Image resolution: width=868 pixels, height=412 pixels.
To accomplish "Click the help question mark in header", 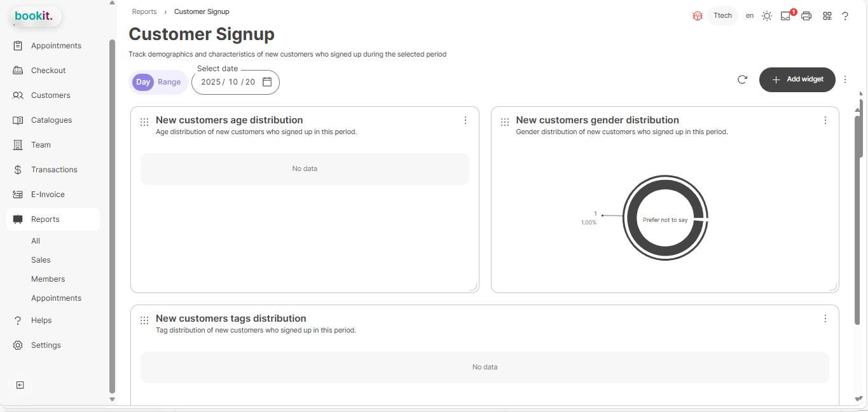I will point(845,16).
